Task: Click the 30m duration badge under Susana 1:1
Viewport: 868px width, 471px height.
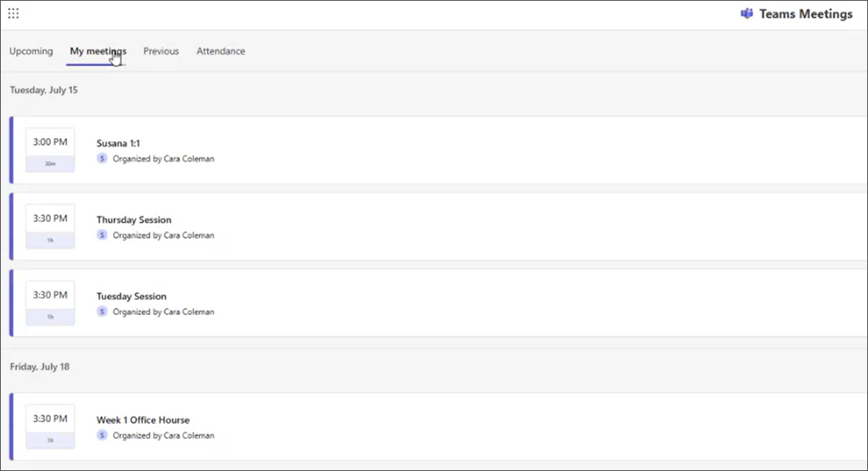Action: pos(50,163)
